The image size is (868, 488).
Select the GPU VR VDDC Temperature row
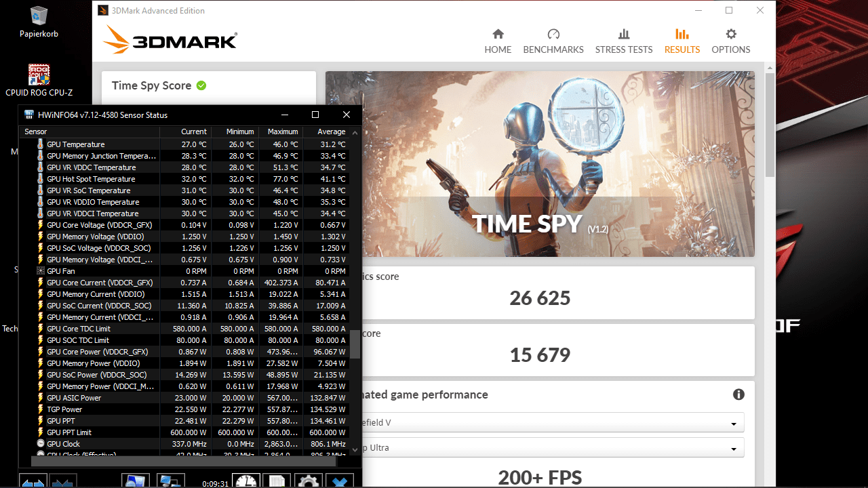tap(184, 167)
